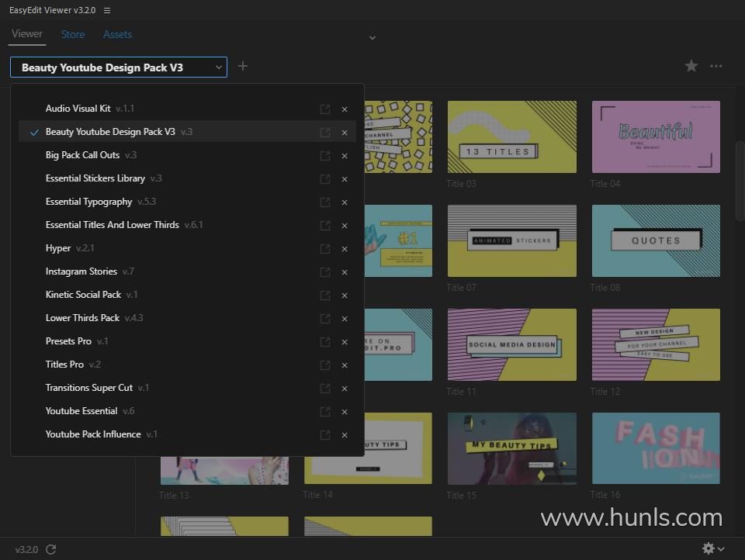Open external link icon for Kinetic Social Pack
This screenshot has height=560, width=745.
[325, 296]
